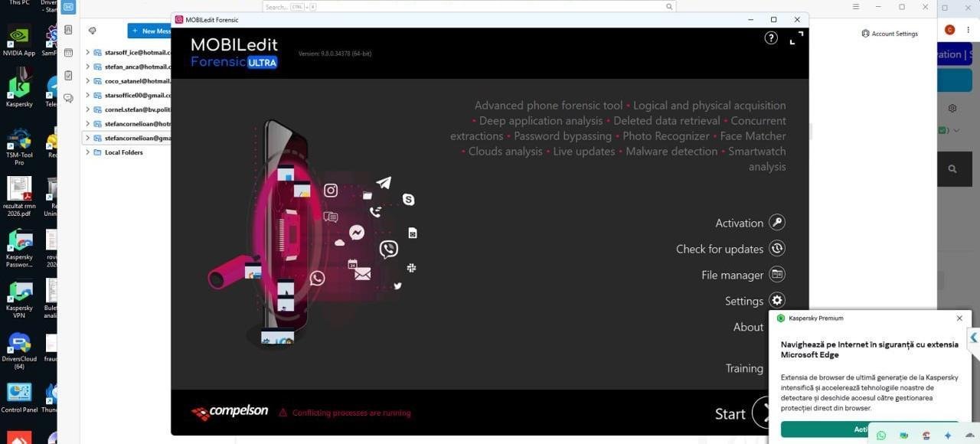This screenshot has width=980, height=444.
Task: Click the Viber icon in the illustration
Action: (389, 249)
